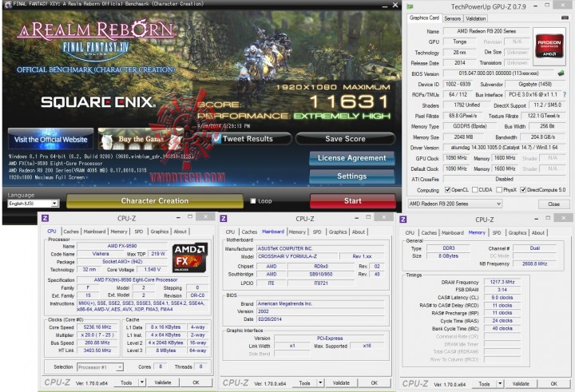The height and width of the screenshot is (392, 575).
Task: Click the GPU Clock value 1090 MHz field
Action: [x=456, y=158]
